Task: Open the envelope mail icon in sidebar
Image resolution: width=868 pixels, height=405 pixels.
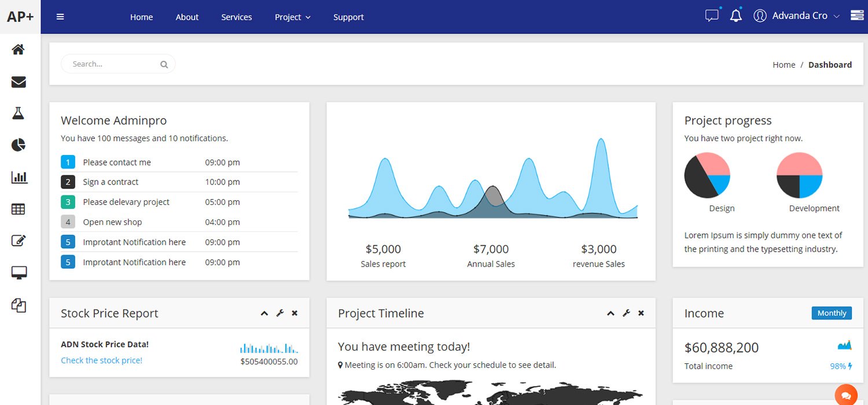Action: click(19, 82)
